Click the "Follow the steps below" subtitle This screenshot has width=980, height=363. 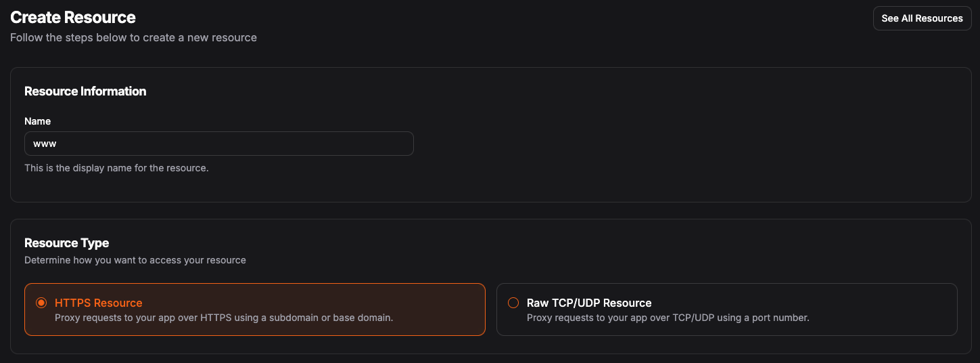[x=133, y=38]
